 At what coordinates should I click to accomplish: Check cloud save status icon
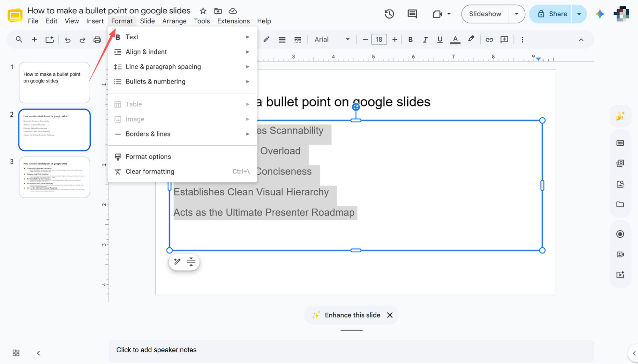point(233,11)
